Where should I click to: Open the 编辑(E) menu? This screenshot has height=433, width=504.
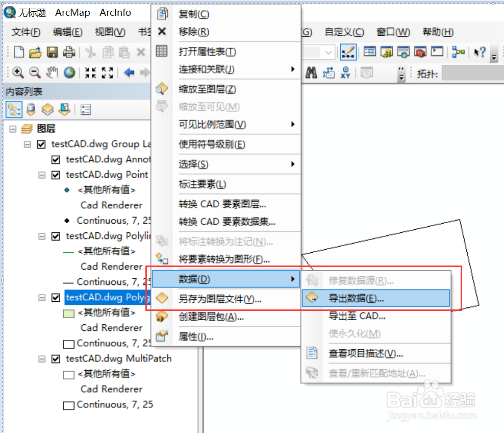click(x=67, y=32)
